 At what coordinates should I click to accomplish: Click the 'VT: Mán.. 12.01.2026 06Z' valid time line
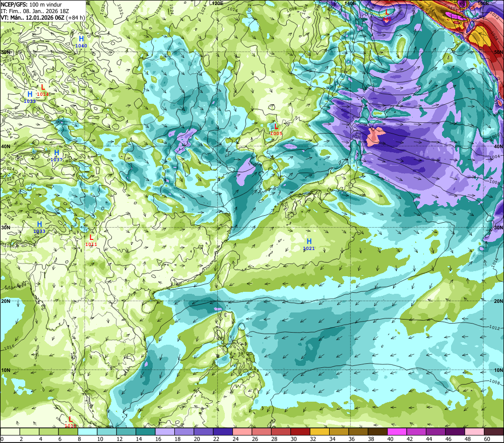point(32,17)
